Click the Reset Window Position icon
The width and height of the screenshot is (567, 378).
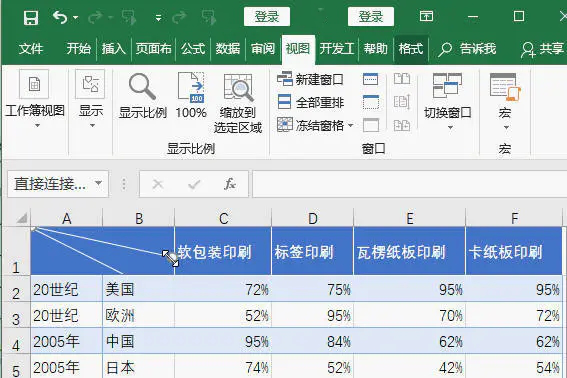402,126
